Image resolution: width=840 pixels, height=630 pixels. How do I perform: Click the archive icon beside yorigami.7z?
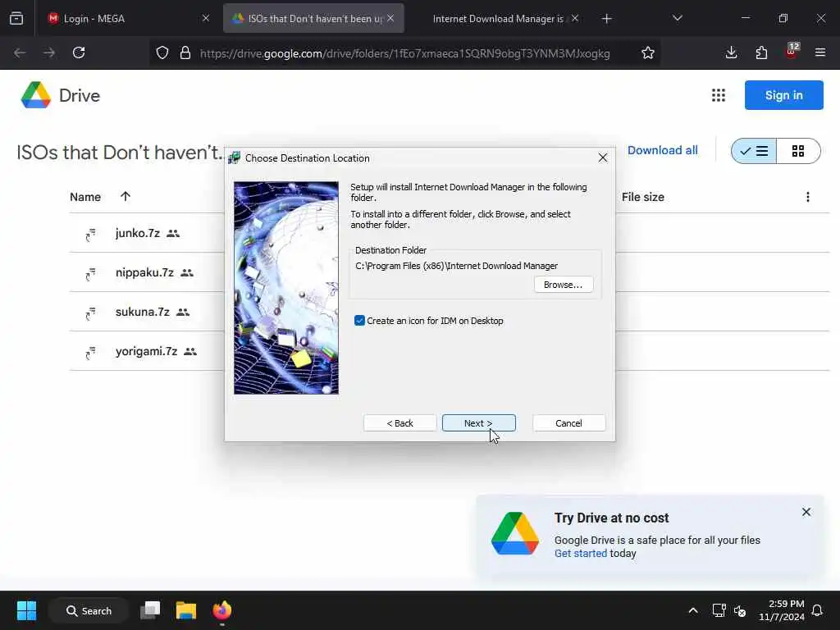pos(90,353)
